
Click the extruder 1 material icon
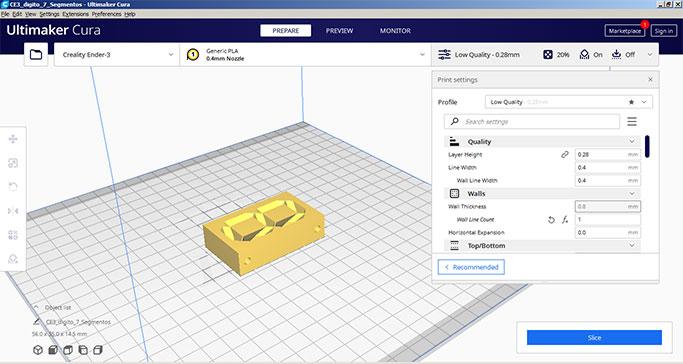click(x=193, y=54)
